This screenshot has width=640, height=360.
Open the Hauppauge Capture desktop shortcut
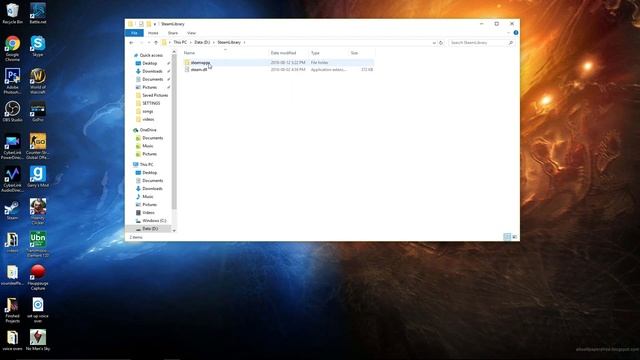pyautogui.click(x=38, y=277)
